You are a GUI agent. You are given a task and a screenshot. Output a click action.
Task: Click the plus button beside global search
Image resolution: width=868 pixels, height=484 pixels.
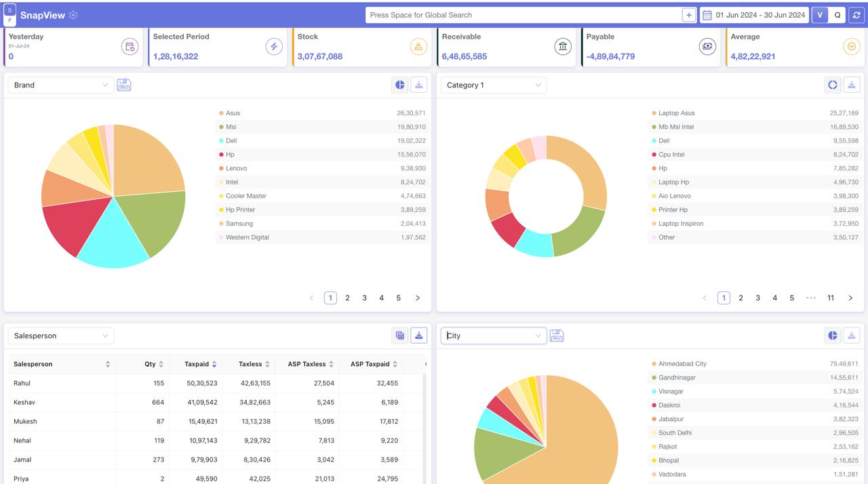689,15
